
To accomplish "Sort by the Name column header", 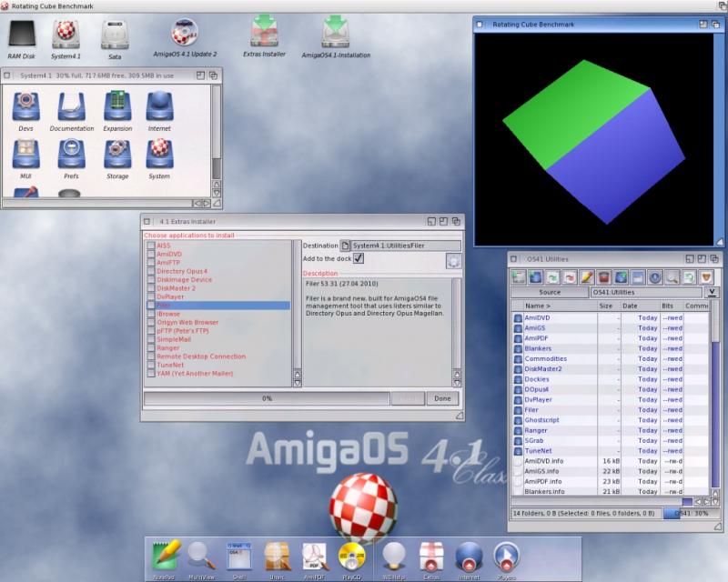I will (x=552, y=306).
